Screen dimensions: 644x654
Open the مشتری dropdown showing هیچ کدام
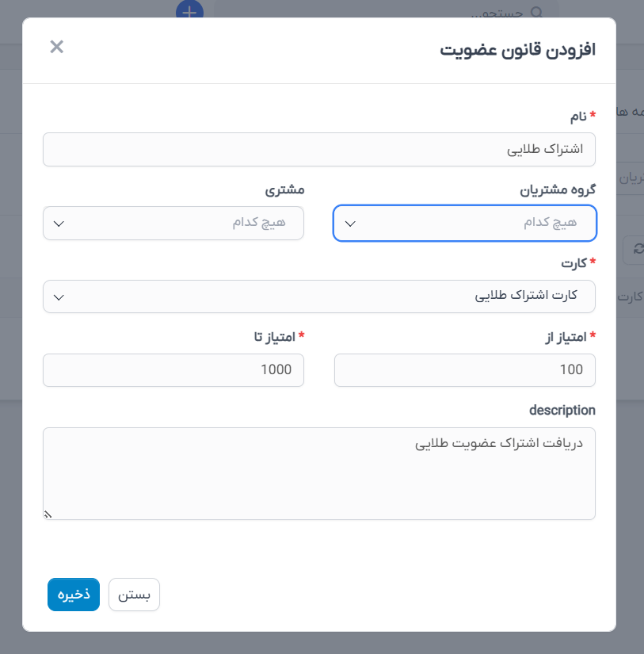173,223
